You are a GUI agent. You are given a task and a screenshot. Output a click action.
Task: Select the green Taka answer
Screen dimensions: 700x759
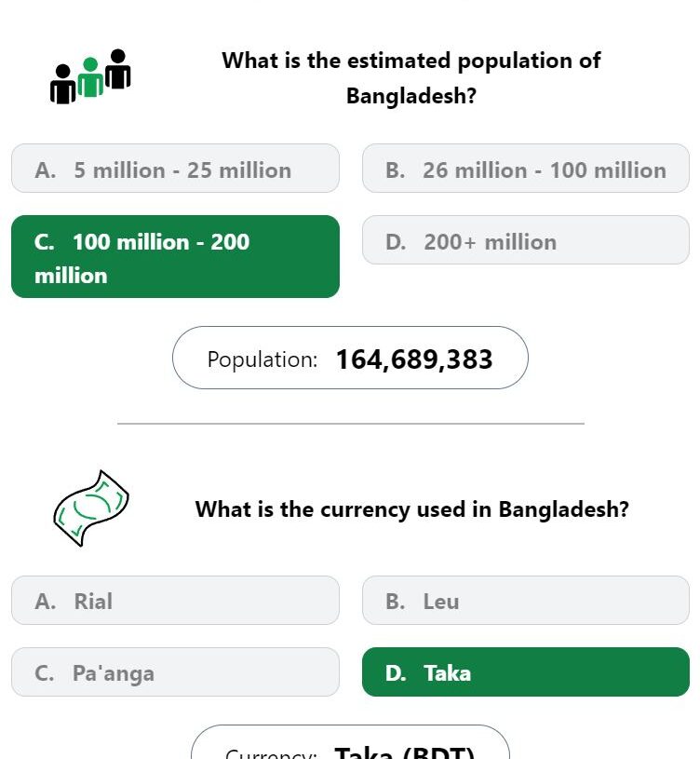coord(525,672)
